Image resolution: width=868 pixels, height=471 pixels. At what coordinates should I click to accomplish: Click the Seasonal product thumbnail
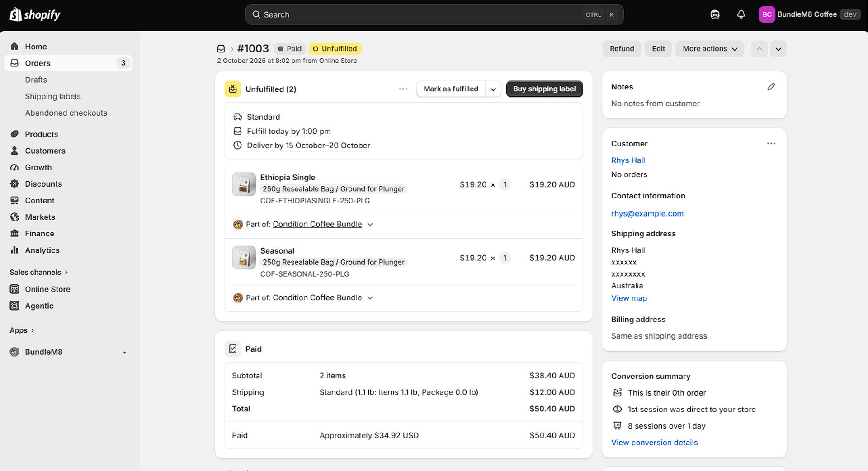coord(244,258)
